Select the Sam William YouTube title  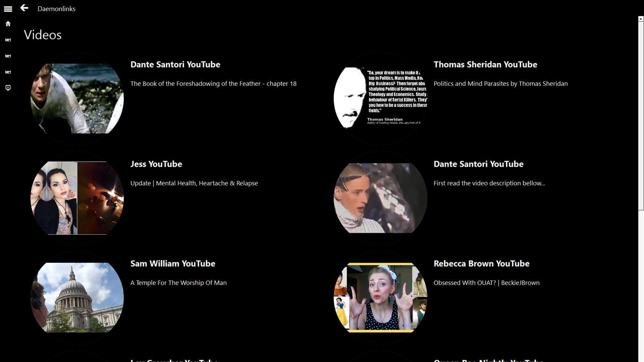173,264
